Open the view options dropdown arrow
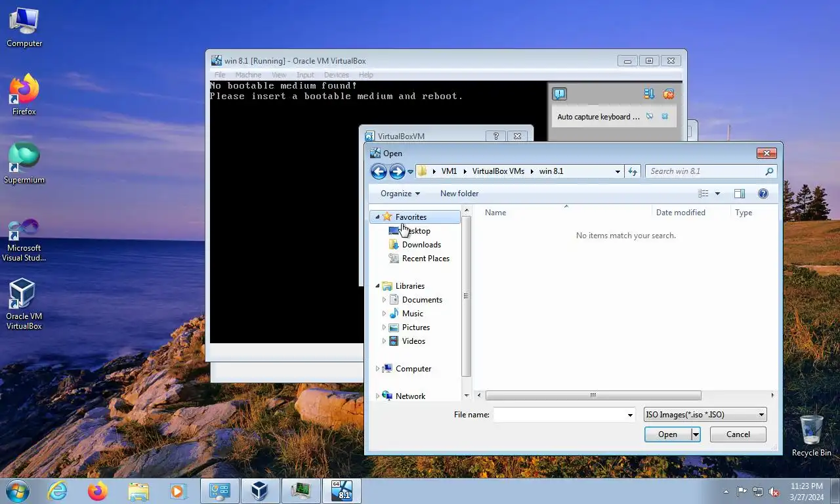Image resolution: width=840 pixels, height=504 pixels. (x=717, y=194)
